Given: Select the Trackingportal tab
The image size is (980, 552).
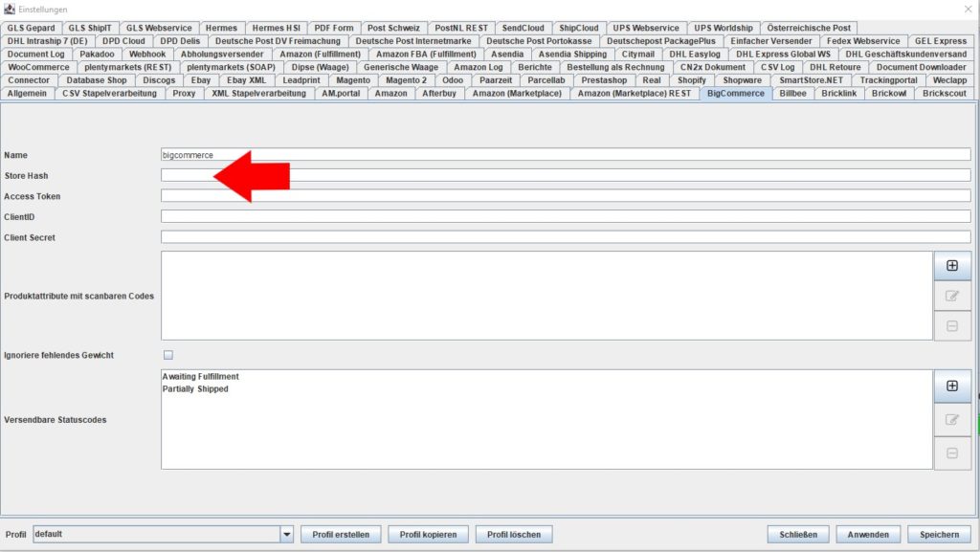Looking at the screenshot, I should 889,80.
